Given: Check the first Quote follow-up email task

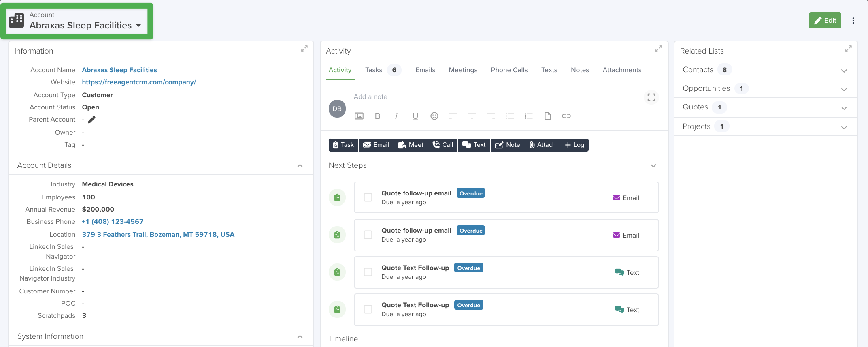Looking at the screenshot, I should [368, 197].
